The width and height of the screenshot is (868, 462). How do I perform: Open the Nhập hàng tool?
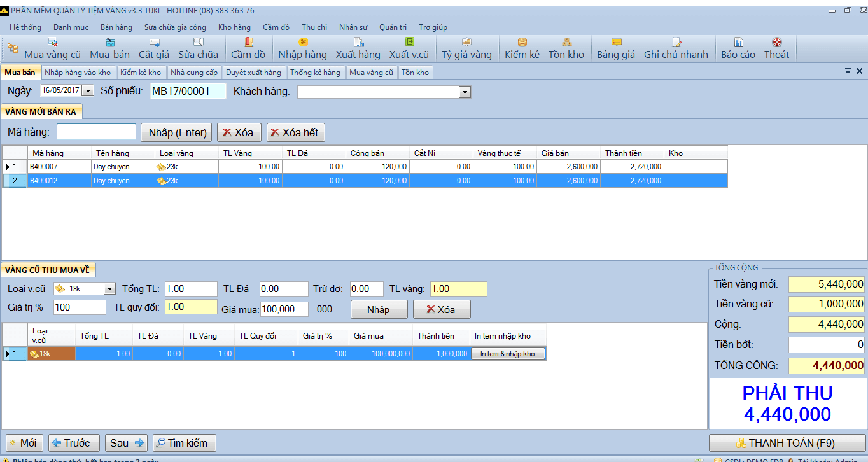point(302,49)
